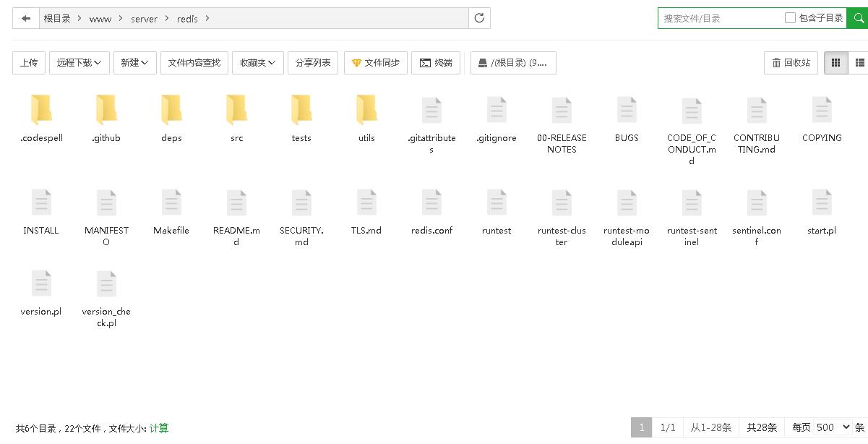This screenshot has width=868, height=444.
Task: Click the 从1-28条 range text
Action: (711, 427)
